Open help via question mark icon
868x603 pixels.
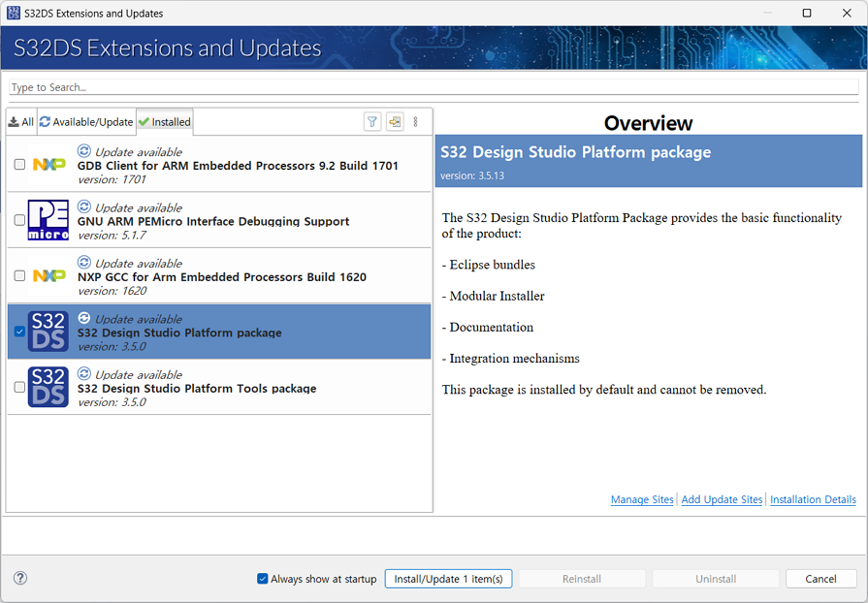pos(20,578)
